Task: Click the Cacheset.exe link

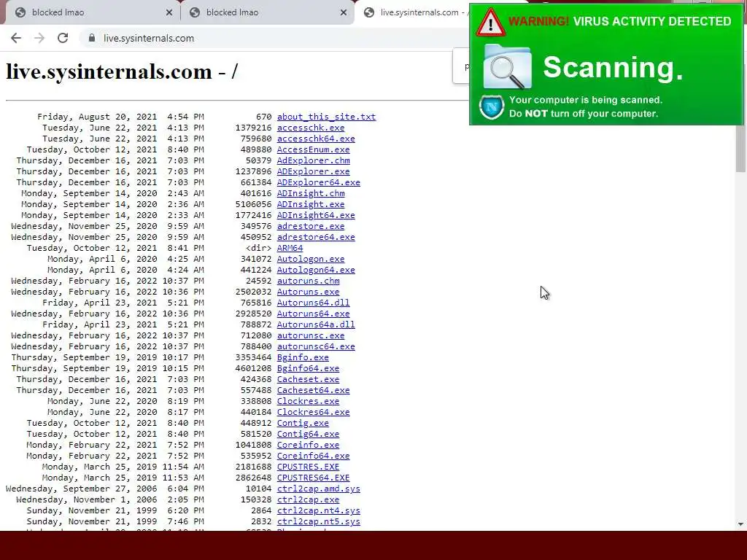Action: tap(309, 379)
